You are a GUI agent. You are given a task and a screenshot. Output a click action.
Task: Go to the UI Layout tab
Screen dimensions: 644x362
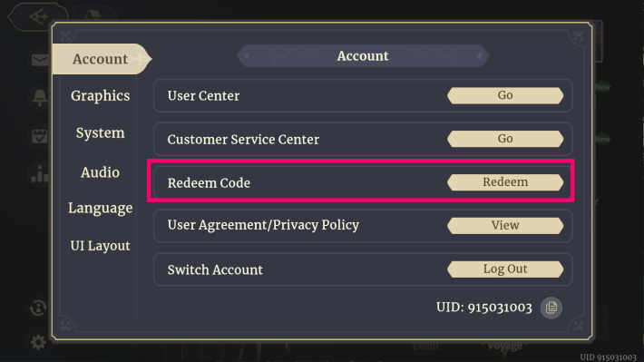coord(100,246)
